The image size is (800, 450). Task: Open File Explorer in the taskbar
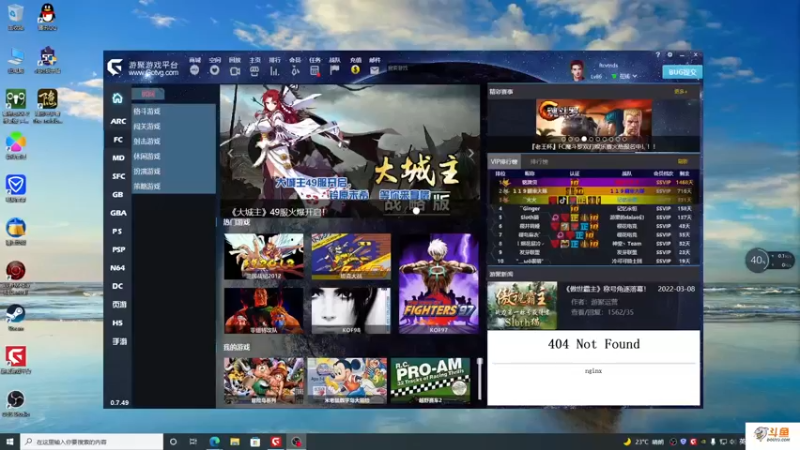pyautogui.click(x=235, y=441)
